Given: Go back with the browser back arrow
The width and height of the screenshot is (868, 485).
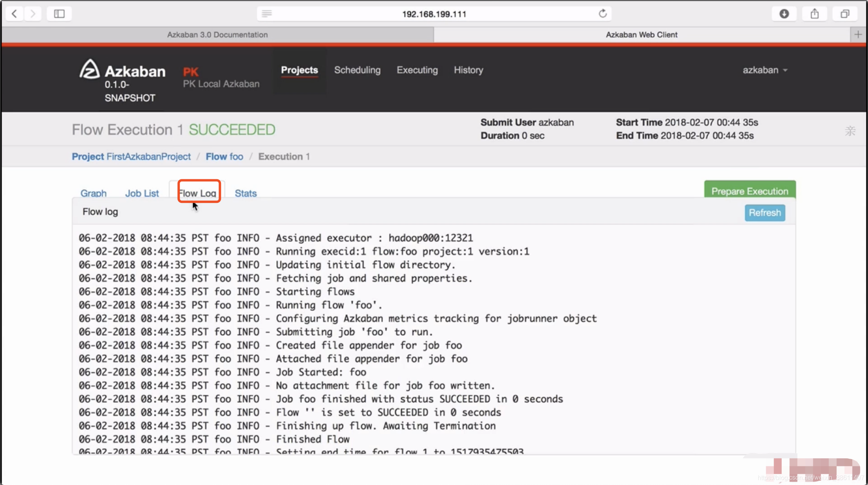Looking at the screenshot, I should click(x=15, y=14).
